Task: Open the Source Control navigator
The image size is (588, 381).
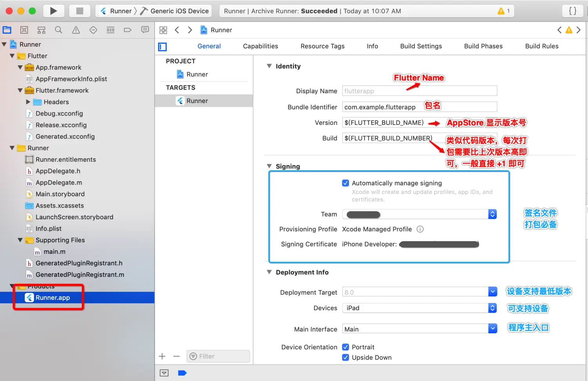Action: [24, 30]
